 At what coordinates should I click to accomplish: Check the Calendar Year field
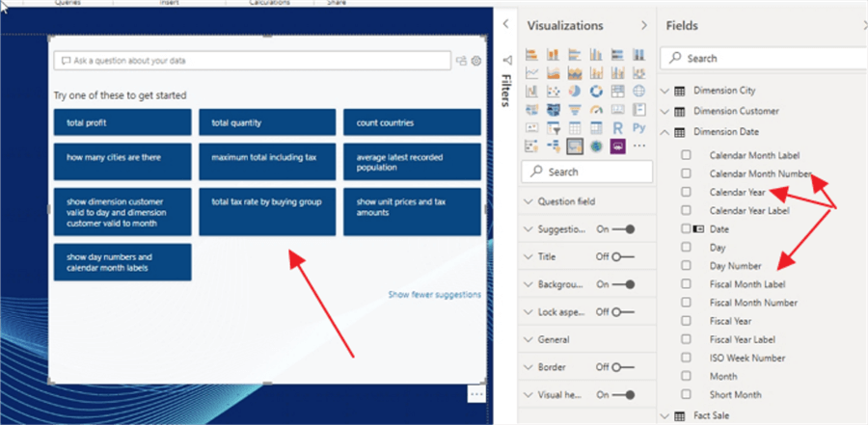coord(687,192)
